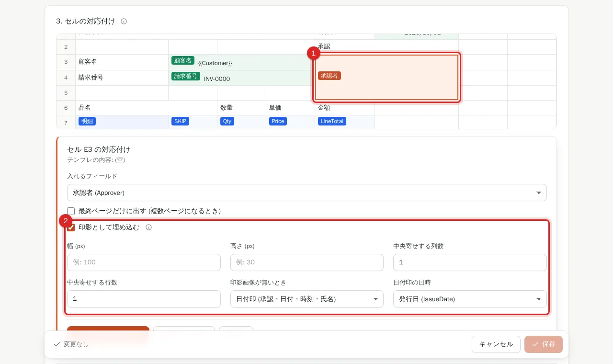
Task: Select row number 5 header
Action: click(x=66, y=93)
